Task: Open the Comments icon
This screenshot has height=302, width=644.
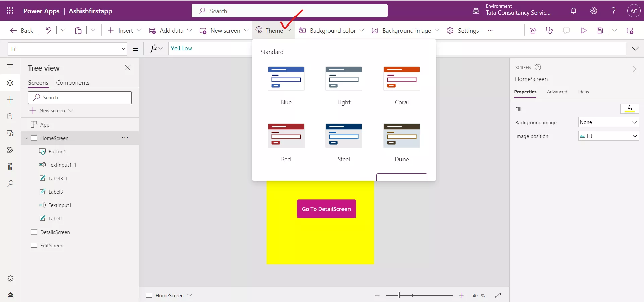Action: click(x=567, y=30)
